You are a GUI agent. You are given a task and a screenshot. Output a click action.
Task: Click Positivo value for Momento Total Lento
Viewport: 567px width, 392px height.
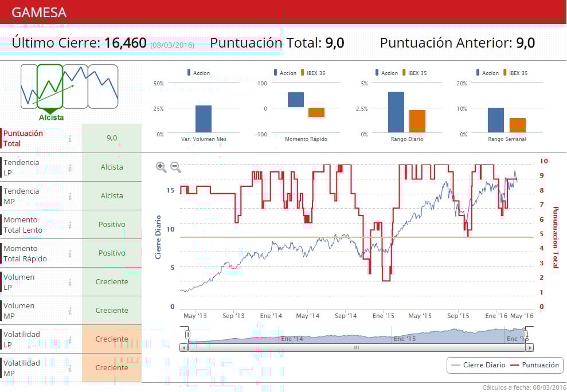point(112,224)
